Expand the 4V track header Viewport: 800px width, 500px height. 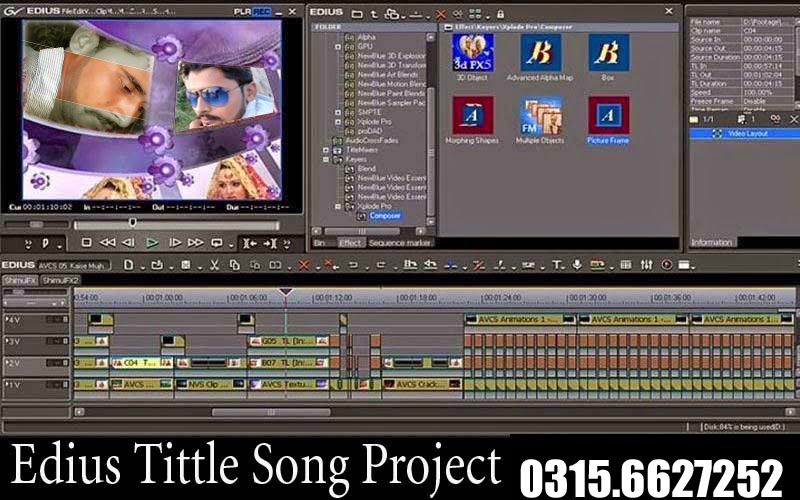coord(7,319)
